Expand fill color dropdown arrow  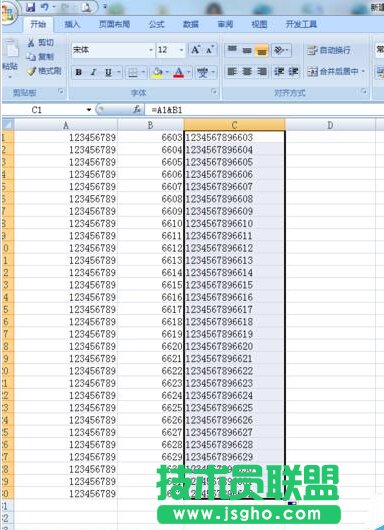(x=168, y=72)
